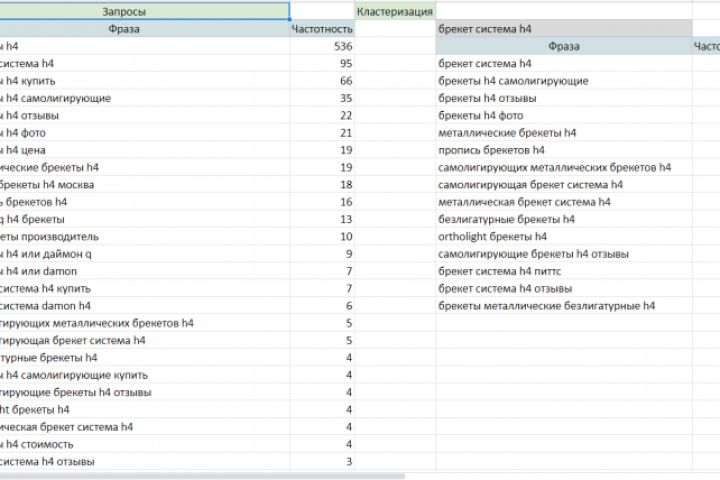Select the frequency cell 6
The image size is (720, 480).
pos(322,306)
